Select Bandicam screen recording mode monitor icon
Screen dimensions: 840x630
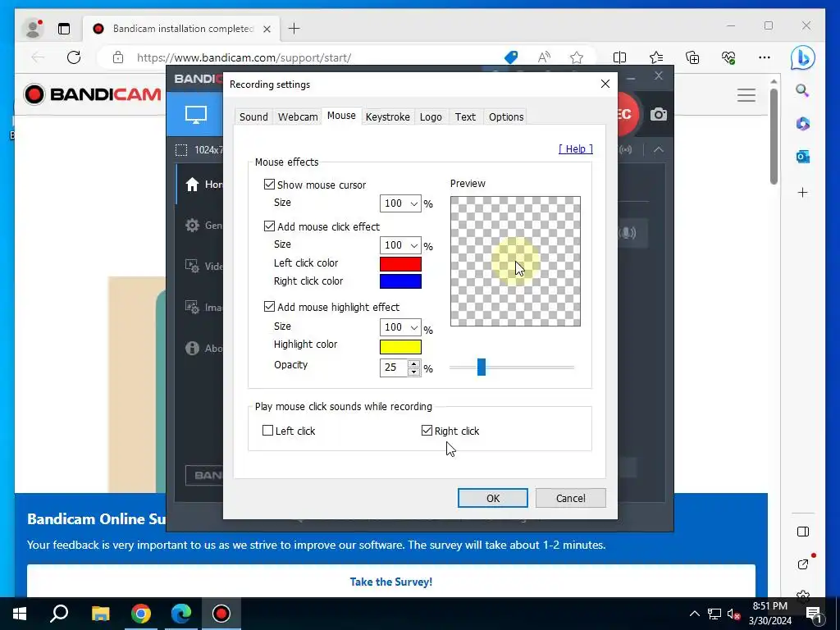tap(195, 114)
